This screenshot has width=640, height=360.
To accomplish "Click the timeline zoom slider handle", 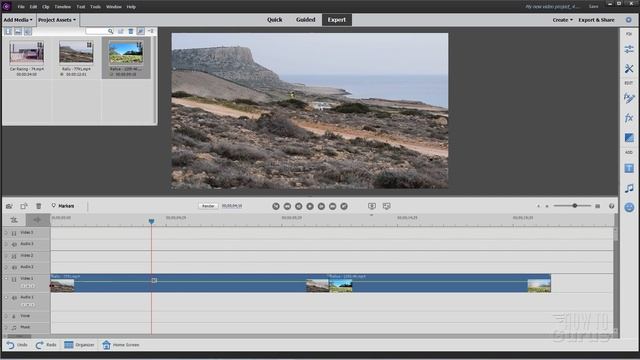I will click(x=574, y=206).
